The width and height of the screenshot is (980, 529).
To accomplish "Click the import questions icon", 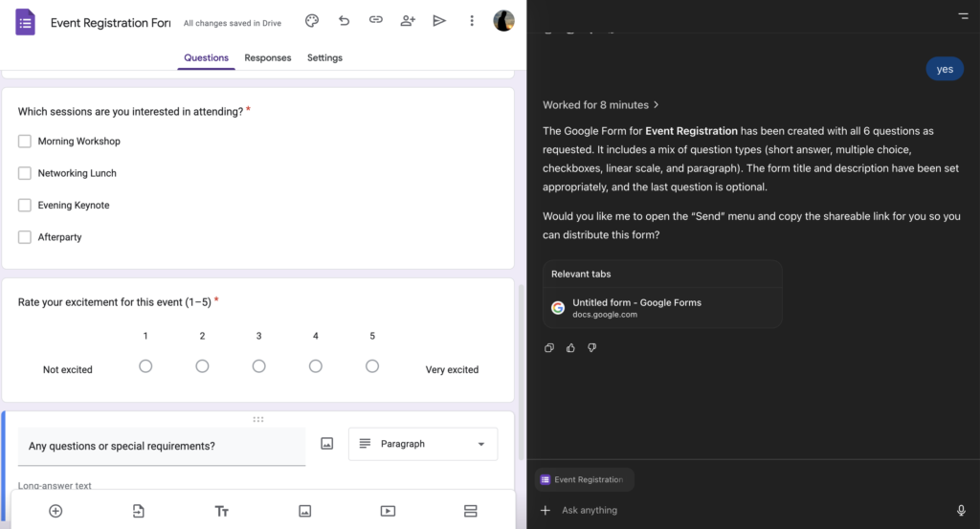I will pyautogui.click(x=139, y=511).
